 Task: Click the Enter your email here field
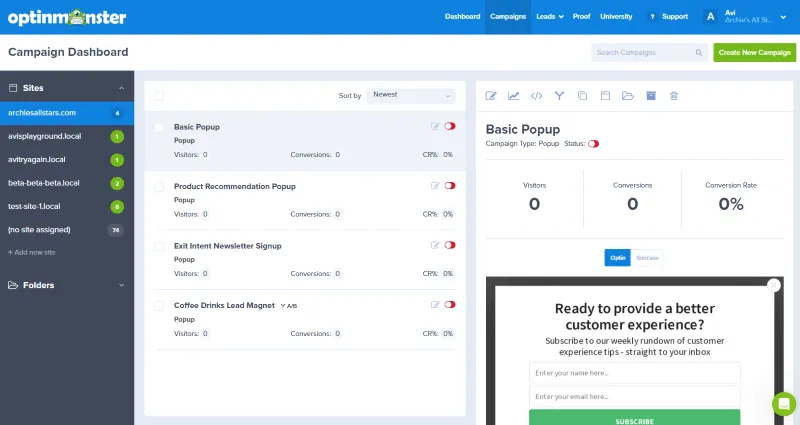coord(635,396)
